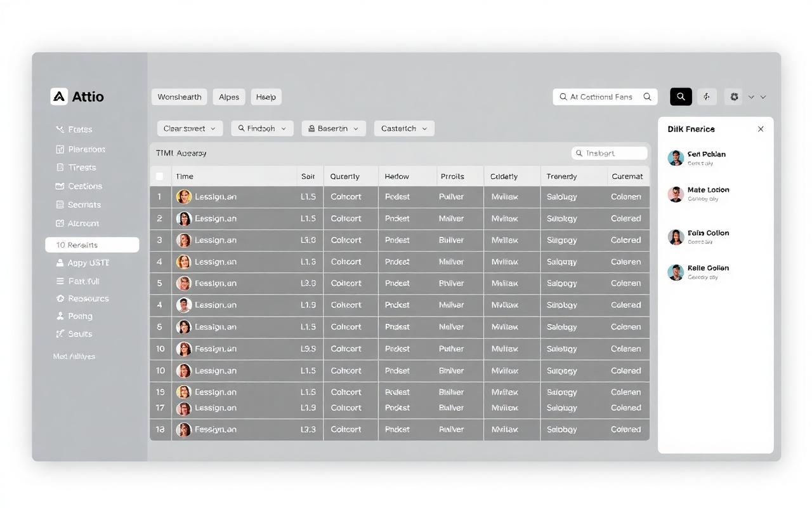The image size is (812, 508).
Task: Close the Dilk Fnerice panel
Action: [x=761, y=129]
